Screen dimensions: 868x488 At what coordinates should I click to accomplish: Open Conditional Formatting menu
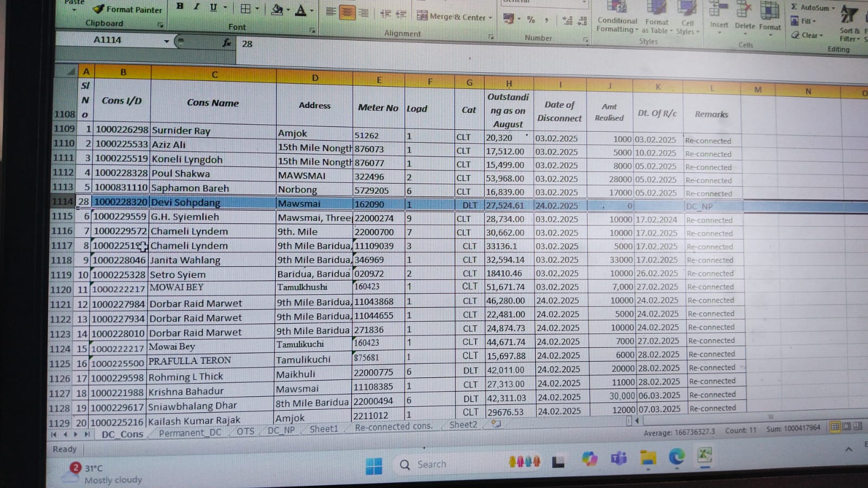617,17
